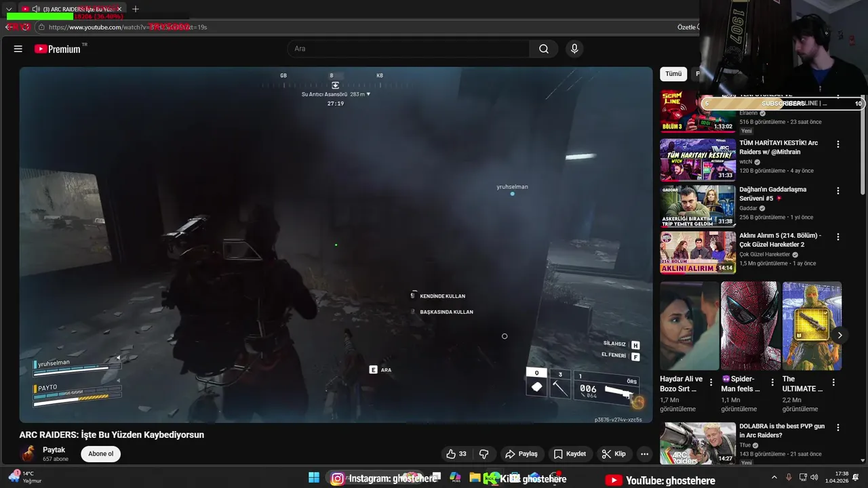
Task: Start voice search with the microphone
Action: coord(574,49)
